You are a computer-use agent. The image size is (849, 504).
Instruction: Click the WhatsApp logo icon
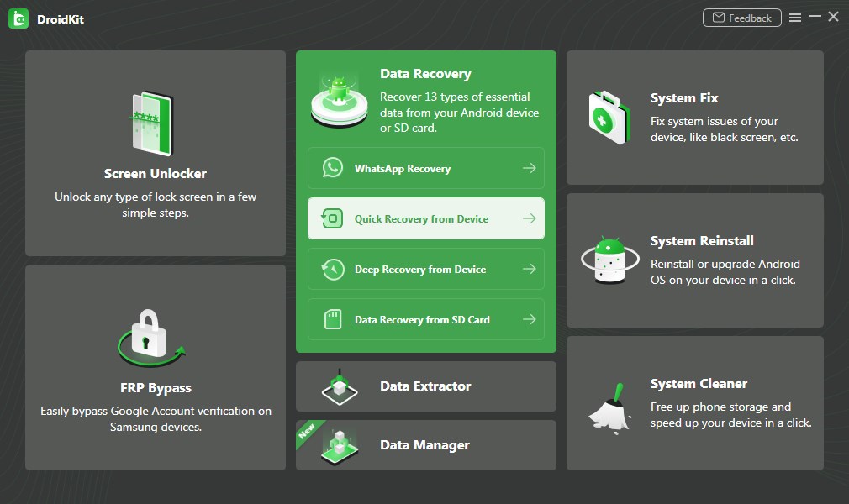333,168
